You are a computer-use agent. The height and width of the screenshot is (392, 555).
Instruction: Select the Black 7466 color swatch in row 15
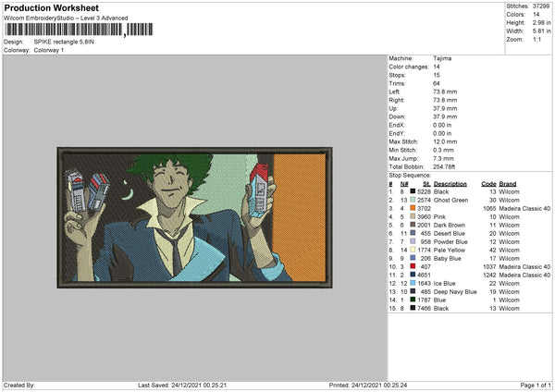point(413,308)
